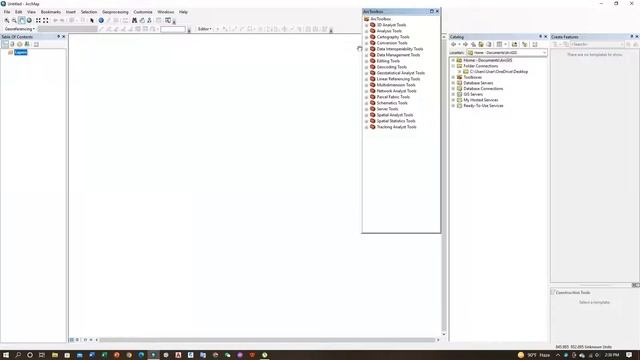Click the Fixed Zoom Out icon

46,20
